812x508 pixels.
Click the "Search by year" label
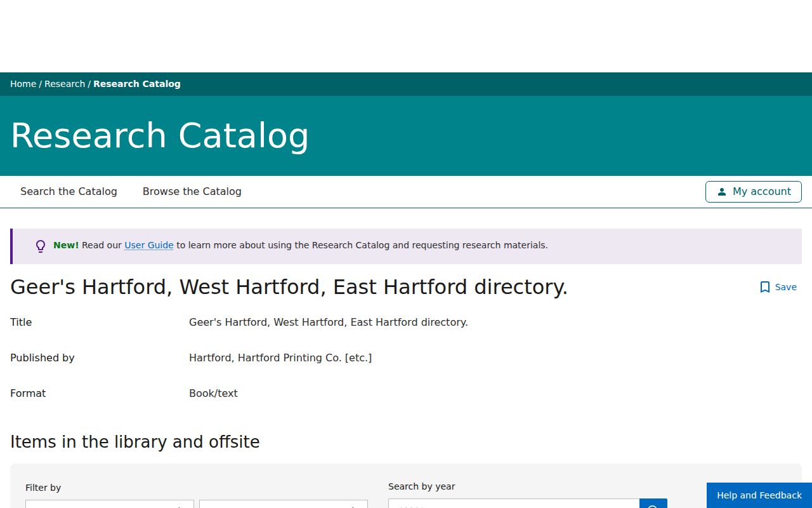tap(422, 486)
